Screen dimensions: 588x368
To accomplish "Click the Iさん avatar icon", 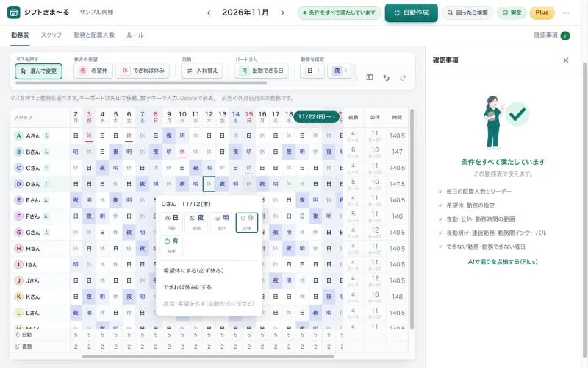I will 19,265.
